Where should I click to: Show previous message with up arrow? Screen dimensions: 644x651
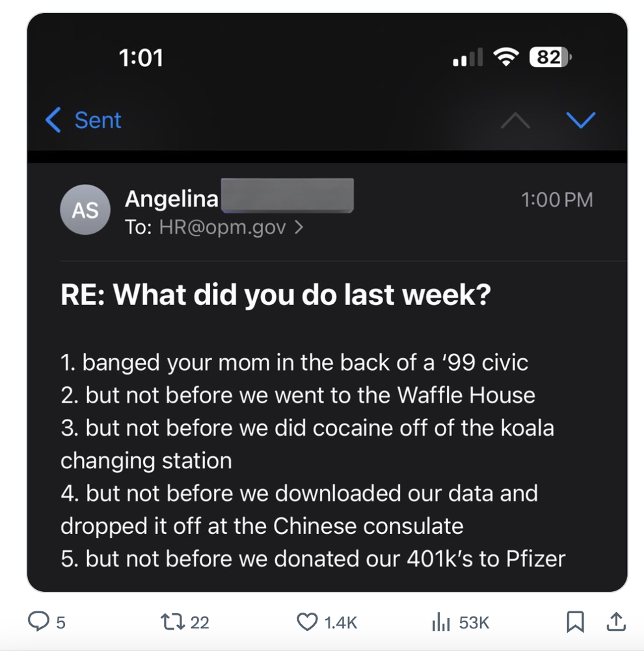pyautogui.click(x=515, y=120)
